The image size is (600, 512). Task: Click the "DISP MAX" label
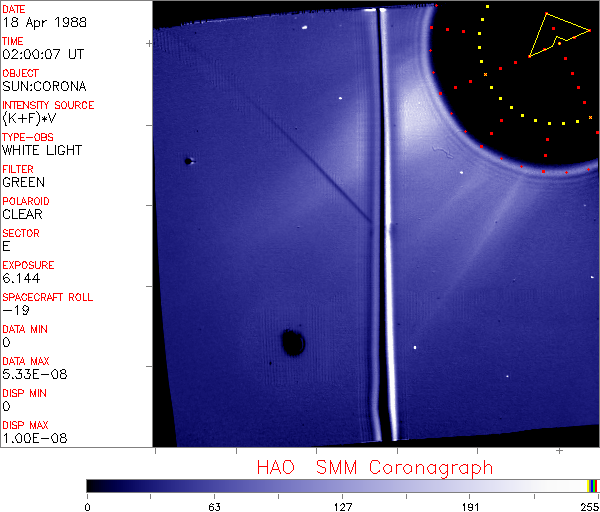[25, 425]
